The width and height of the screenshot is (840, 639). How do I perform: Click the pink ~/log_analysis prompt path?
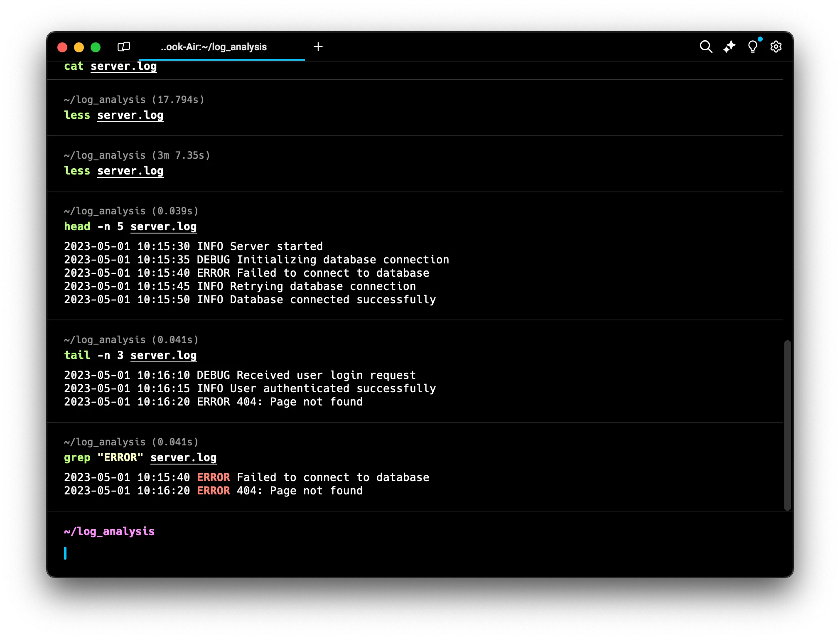(109, 531)
